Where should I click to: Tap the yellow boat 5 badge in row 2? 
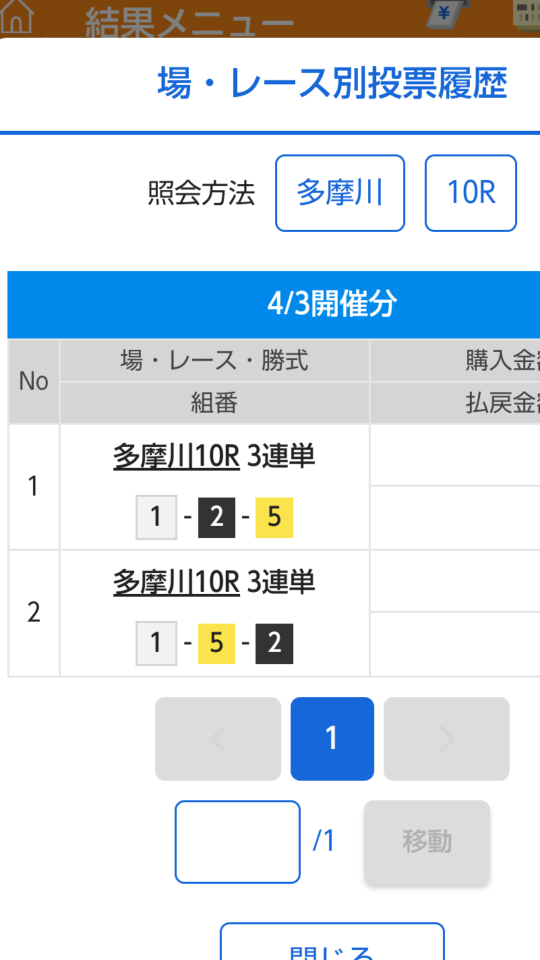[x=217, y=643]
